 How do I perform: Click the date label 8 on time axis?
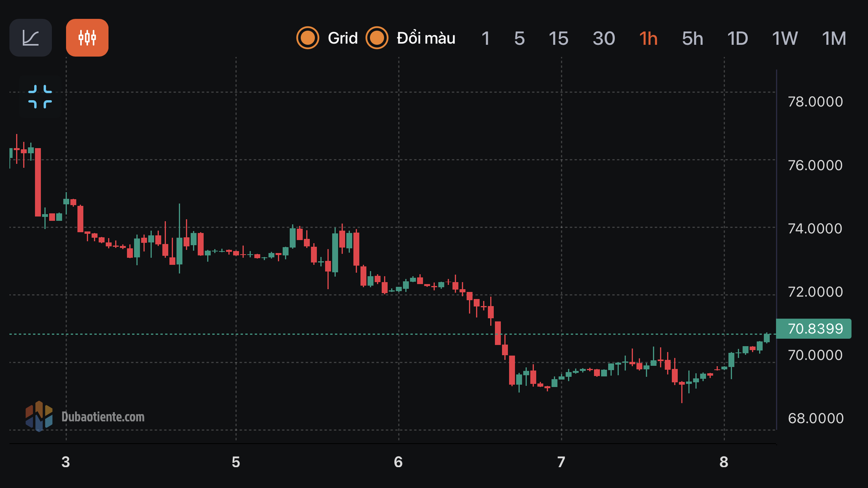(724, 462)
